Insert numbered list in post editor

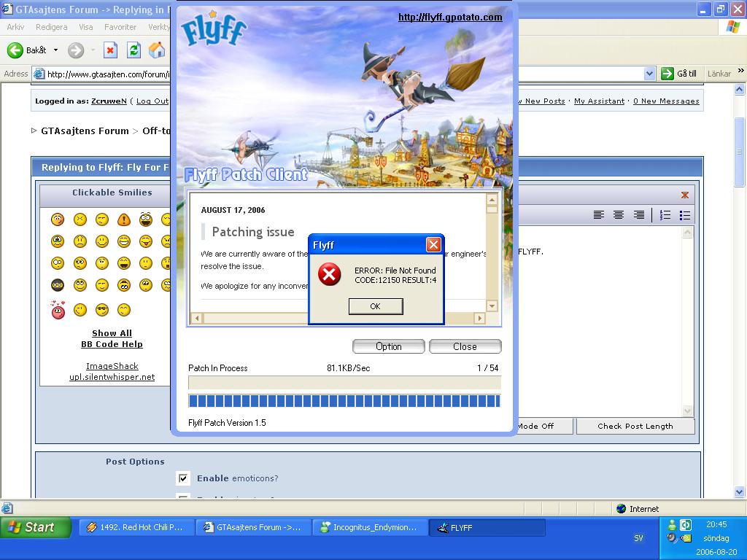click(x=665, y=215)
